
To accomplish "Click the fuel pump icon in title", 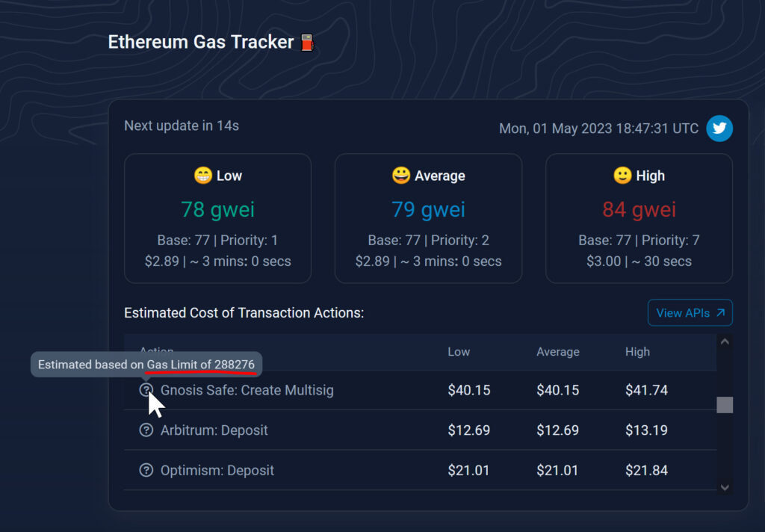I will (x=307, y=43).
